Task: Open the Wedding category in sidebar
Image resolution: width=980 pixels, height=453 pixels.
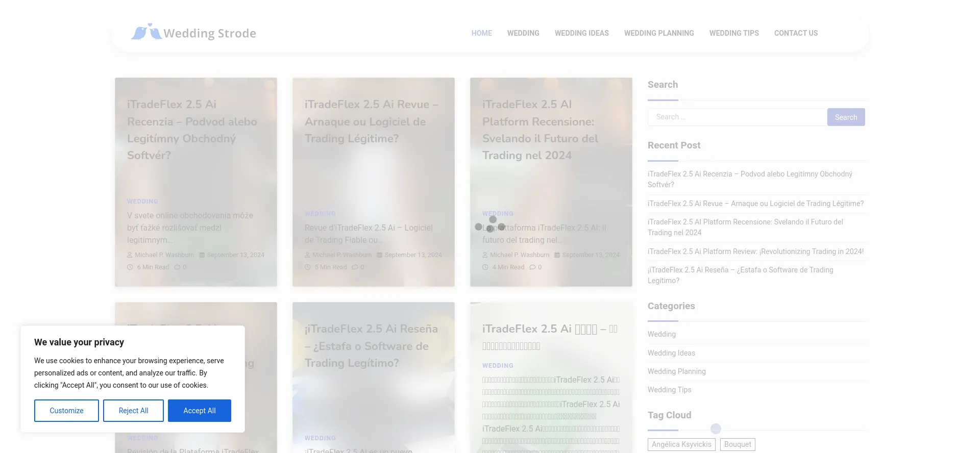Action: tap(661, 334)
